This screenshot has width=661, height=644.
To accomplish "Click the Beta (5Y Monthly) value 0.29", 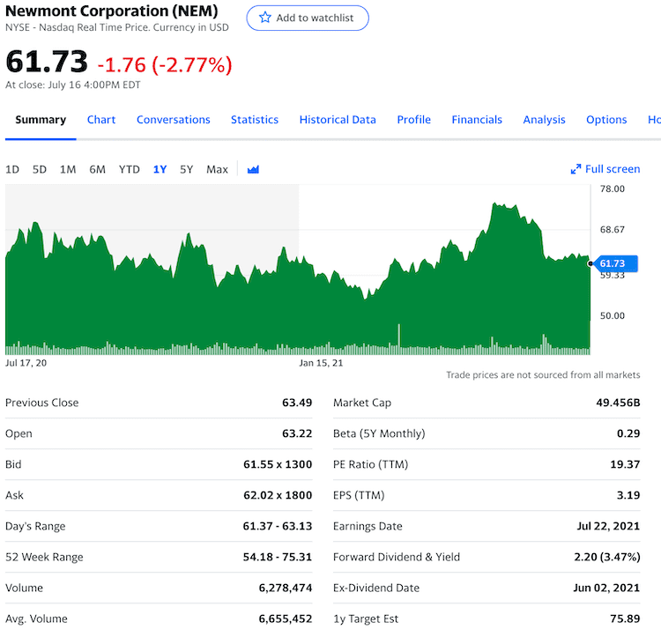I will tap(628, 433).
